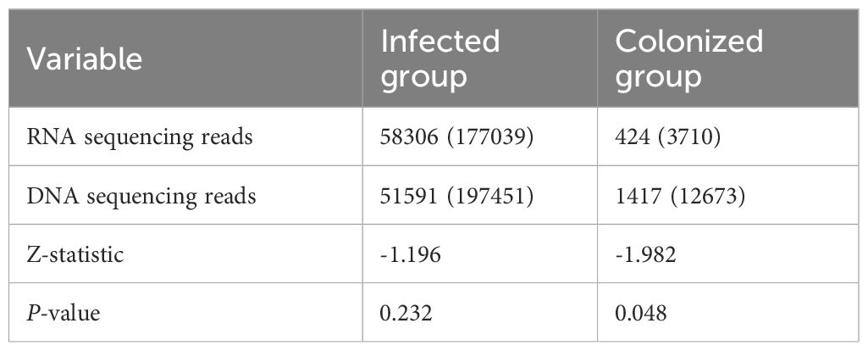Click the DNA sequencing reads row label
Image resolution: width=868 pixels, height=351 pixels.
141,197
